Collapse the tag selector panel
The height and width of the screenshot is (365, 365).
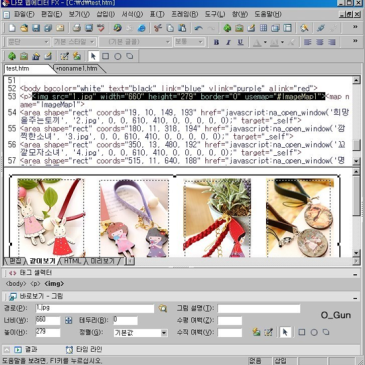pyautogui.click(x=355, y=274)
